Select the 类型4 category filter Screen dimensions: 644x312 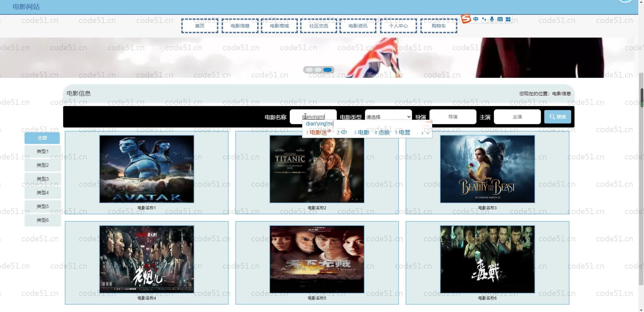pos(42,193)
